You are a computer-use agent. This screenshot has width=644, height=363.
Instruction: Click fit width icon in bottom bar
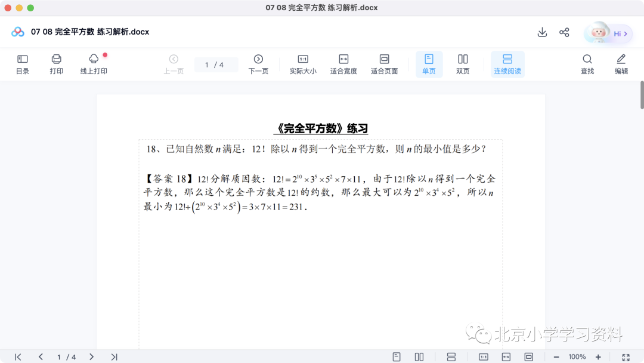(506, 357)
